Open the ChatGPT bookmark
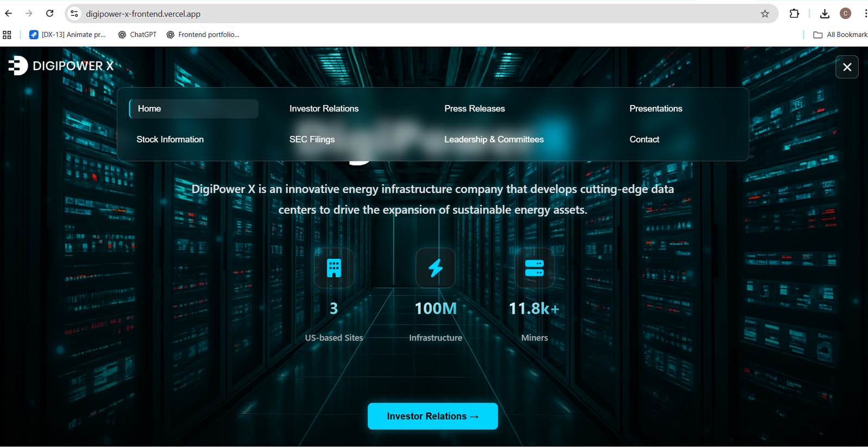The width and height of the screenshot is (868, 447). pyautogui.click(x=137, y=35)
